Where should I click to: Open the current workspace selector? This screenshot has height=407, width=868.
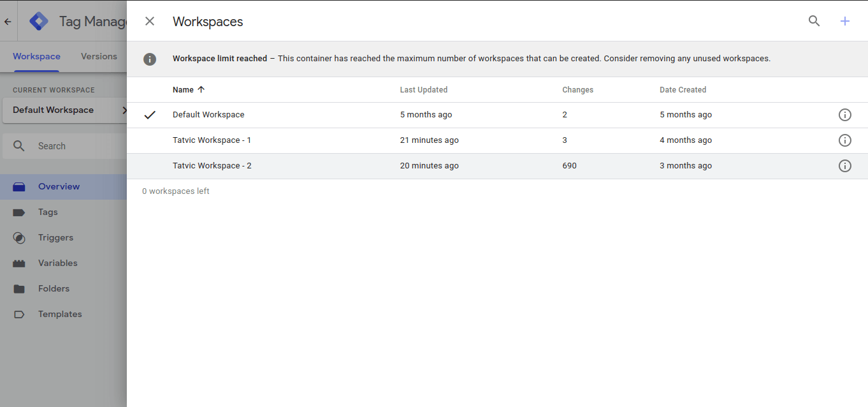click(66, 110)
